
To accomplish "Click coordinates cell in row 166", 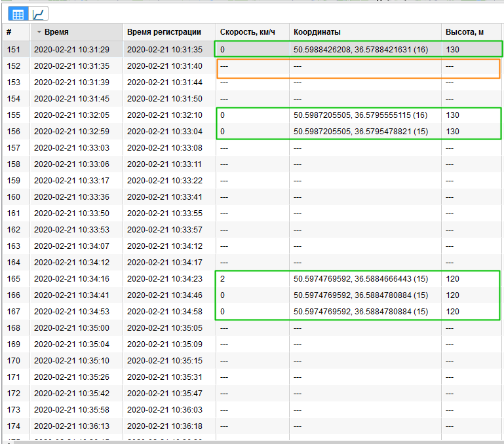I will pyautogui.click(x=360, y=295).
